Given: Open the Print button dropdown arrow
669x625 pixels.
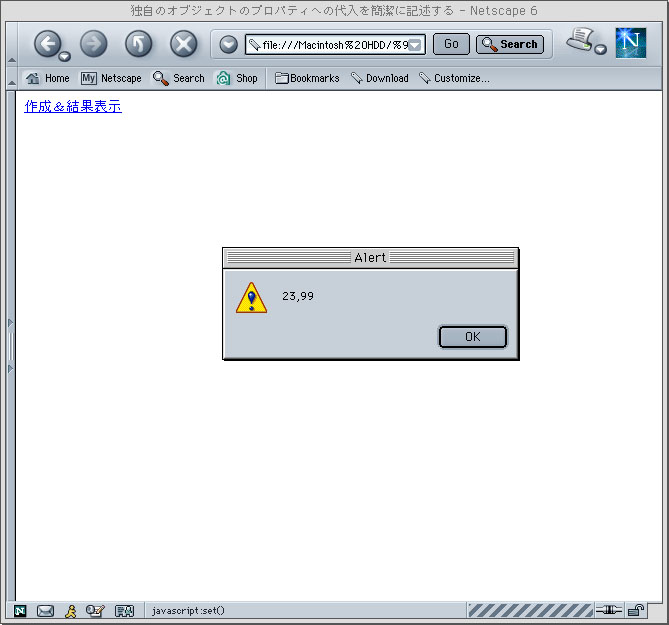Looking at the screenshot, I should 600,49.
